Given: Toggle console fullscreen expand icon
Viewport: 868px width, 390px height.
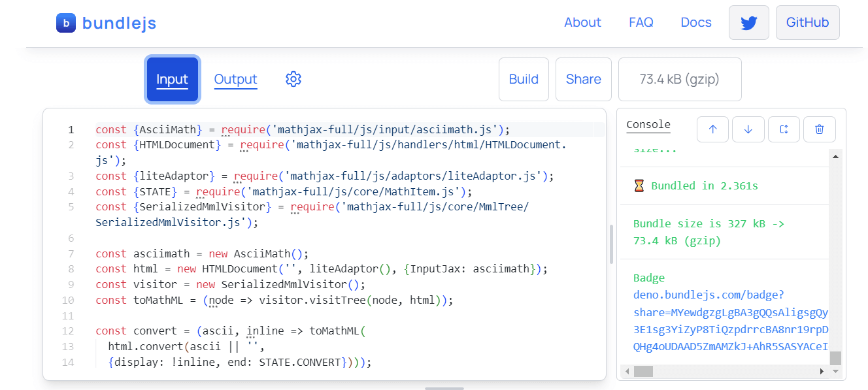Looking at the screenshot, I should pyautogui.click(x=784, y=129).
